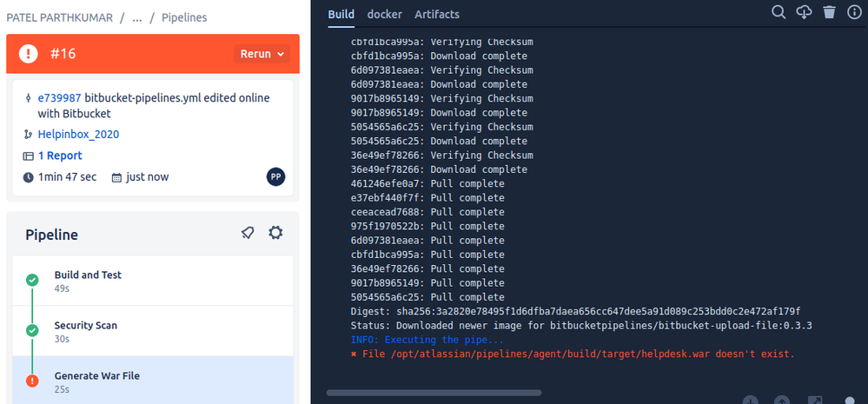Switch to the docker tab
This screenshot has width=868, height=404.
click(385, 15)
